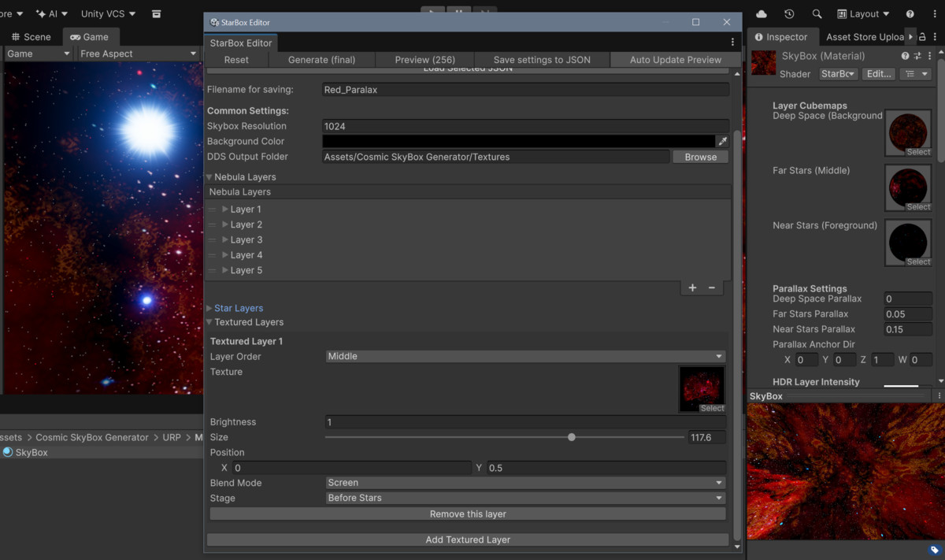945x560 pixels.
Task: Open the Layer Order dropdown
Action: coord(525,357)
